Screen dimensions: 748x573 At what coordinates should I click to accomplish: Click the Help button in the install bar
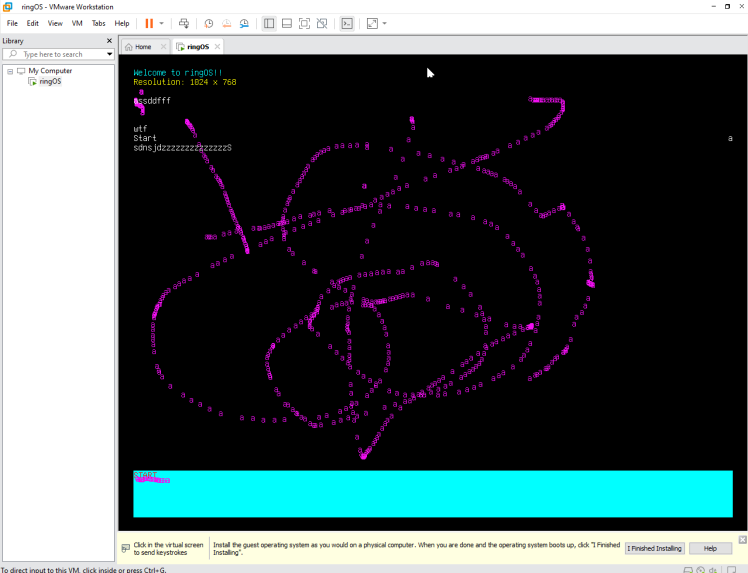(710, 549)
